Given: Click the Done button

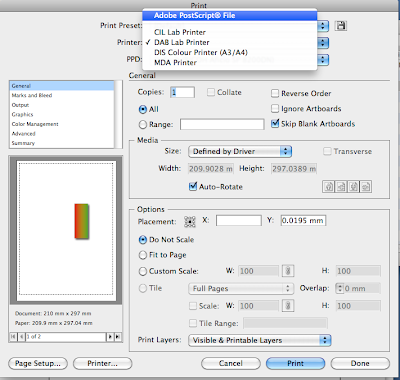Looking at the screenshot, I should pyautogui.click(x=360, y=363).
